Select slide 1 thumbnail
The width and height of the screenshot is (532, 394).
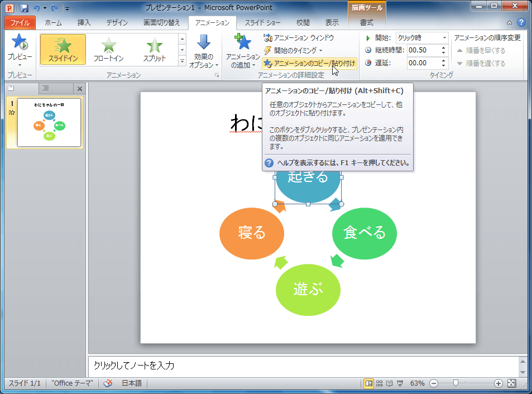(x=49, y=123)
